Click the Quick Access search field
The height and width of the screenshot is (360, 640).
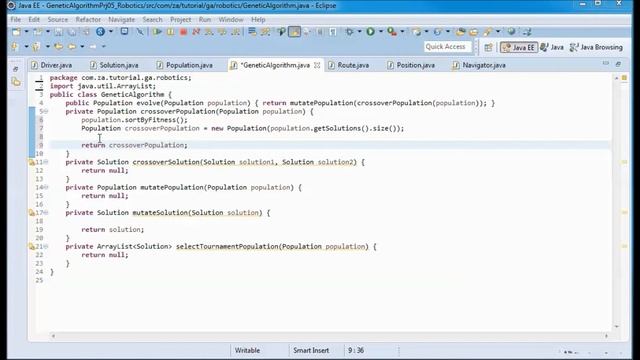click(x=448, y=47)
